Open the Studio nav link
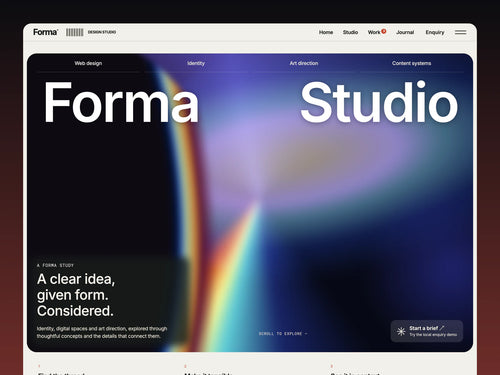Viewport: 500px width, 375px height. (350, 32)
